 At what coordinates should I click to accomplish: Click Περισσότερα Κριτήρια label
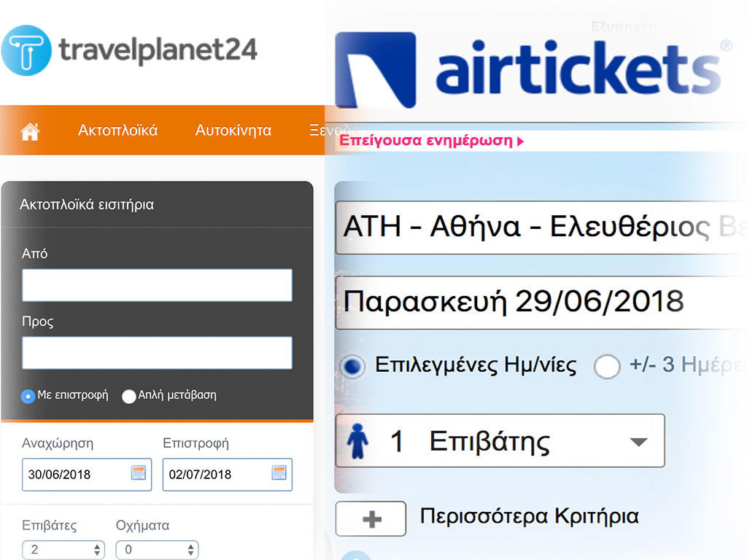click(x=530, y=516)
